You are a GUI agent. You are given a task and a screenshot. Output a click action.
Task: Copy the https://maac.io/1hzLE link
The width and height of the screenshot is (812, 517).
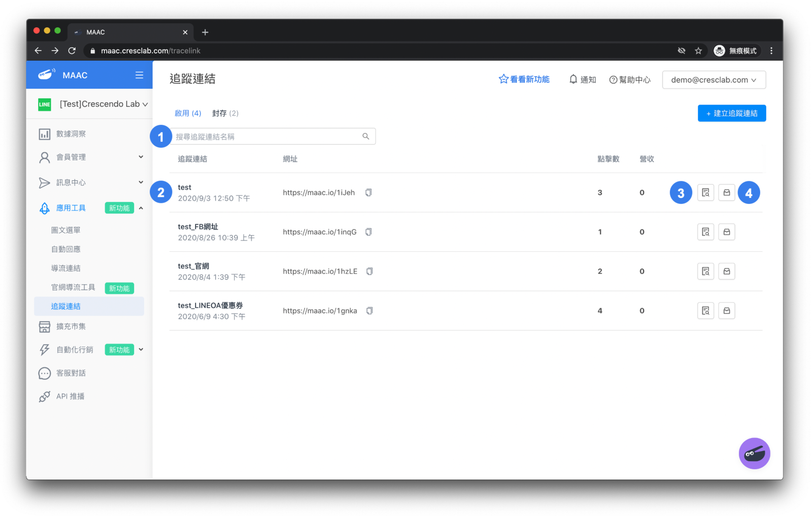pos(369,271)
